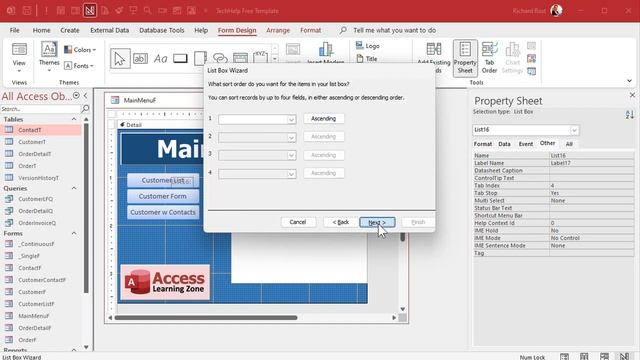Close the Property Sheet pane

[632, 95]
